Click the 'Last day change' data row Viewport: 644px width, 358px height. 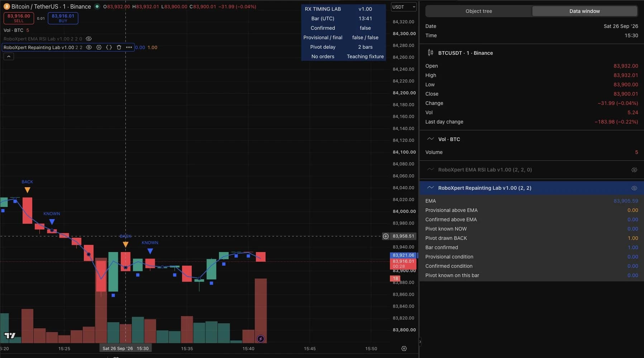pyautogui.click(x=531, y=122)
